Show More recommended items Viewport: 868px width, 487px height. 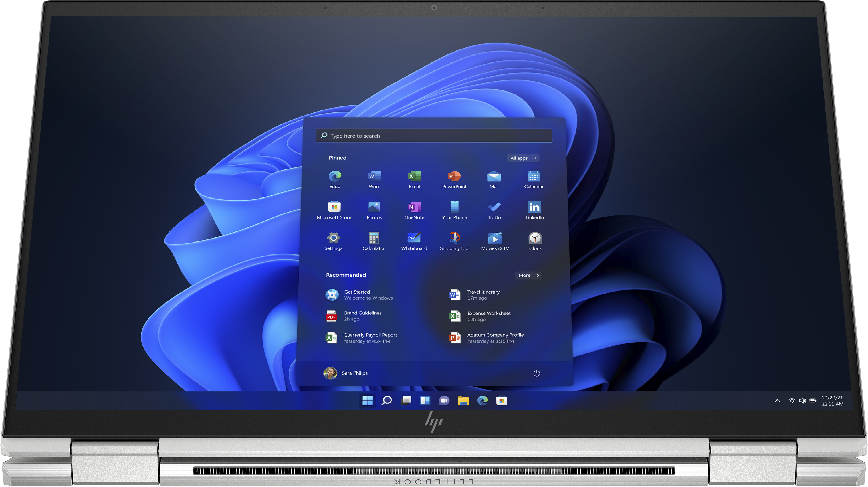click(528, 276)
